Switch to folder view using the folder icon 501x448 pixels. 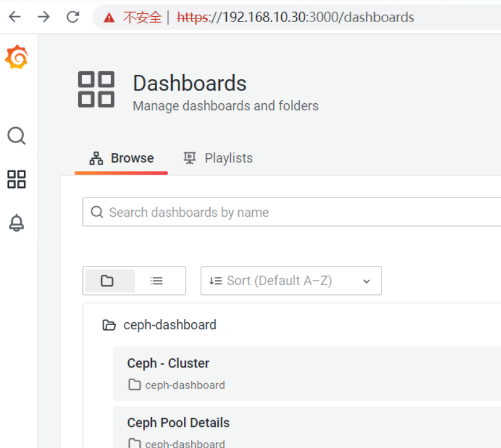tap(110, 281)
